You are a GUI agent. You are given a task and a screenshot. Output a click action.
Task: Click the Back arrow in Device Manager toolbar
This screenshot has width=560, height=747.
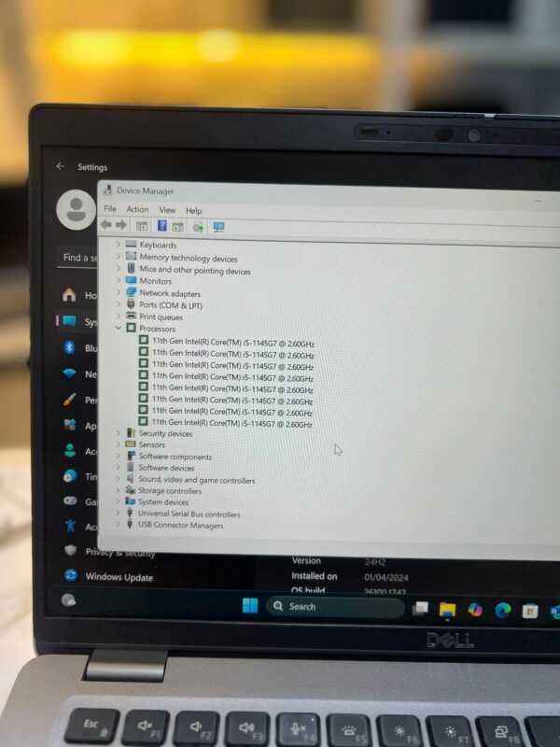[x=106, y=224]
